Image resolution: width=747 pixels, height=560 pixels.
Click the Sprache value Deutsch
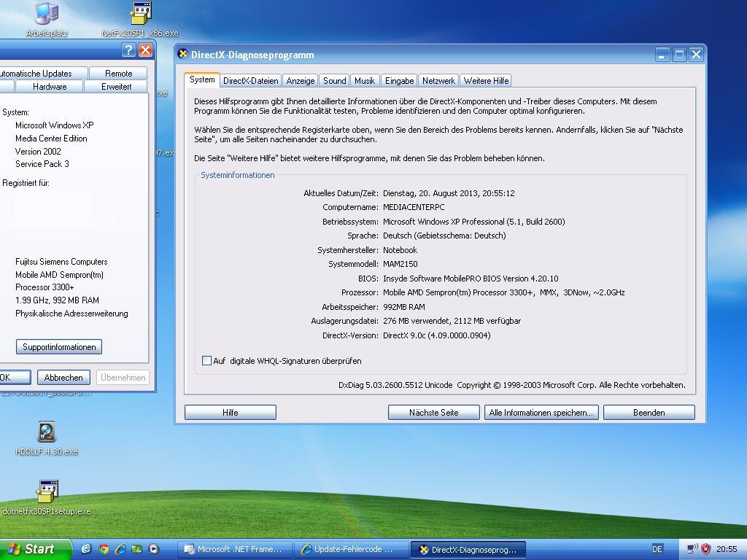pos(444,236)
